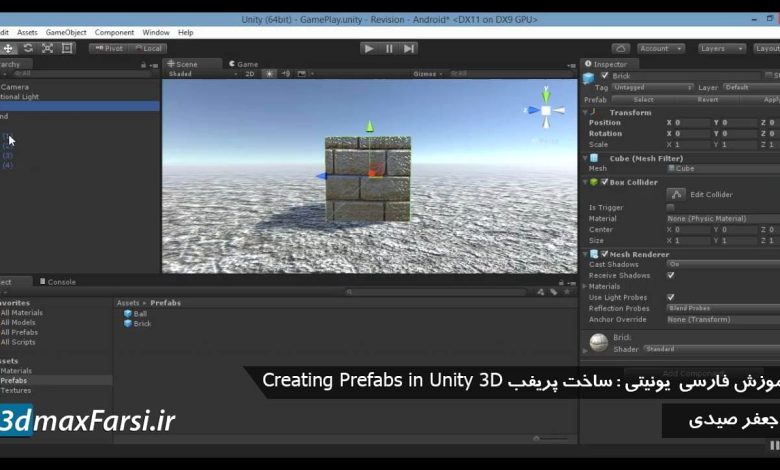Click the Edit Collider icon button
The width and height of the screenshot is (780, 470).
pos(676,194)
